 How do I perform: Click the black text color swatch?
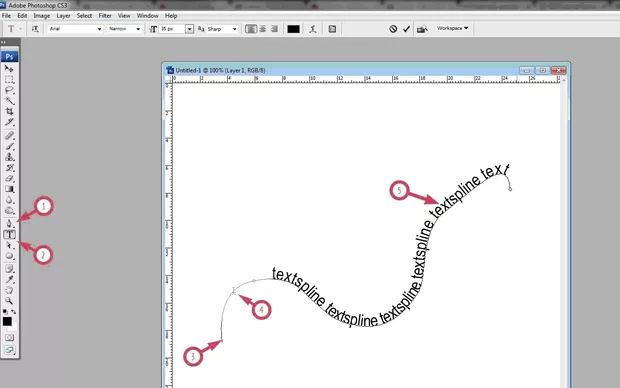click(293, 29)
